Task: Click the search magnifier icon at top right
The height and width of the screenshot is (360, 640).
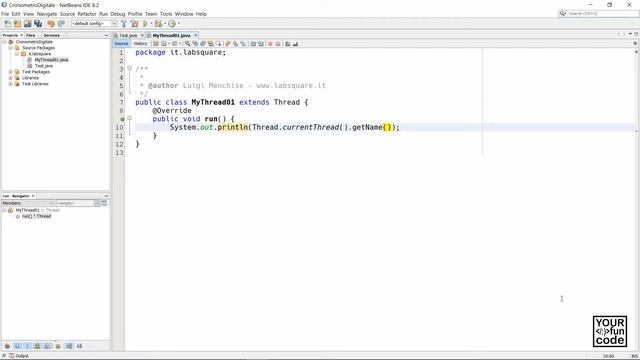Action: point(563,13)
